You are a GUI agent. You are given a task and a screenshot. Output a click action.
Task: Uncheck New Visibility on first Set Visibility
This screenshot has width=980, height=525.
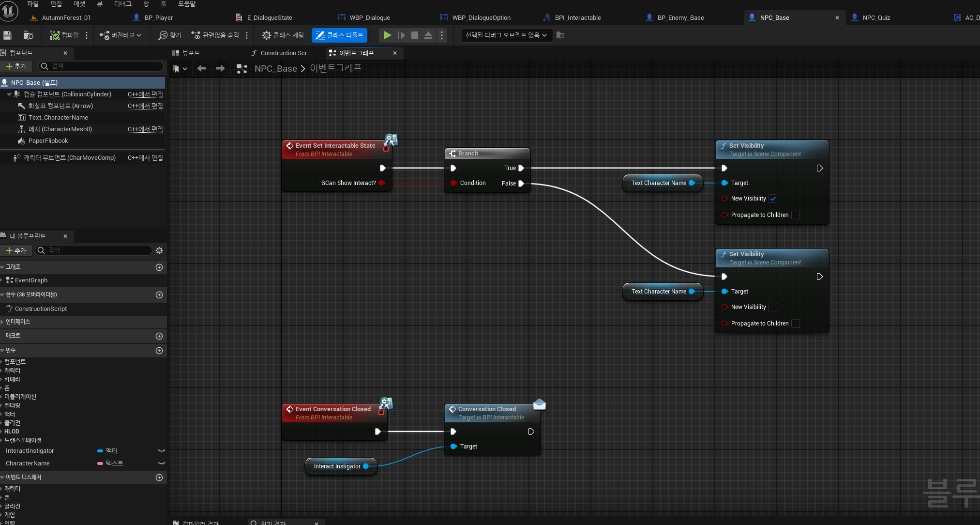[x=773, y=199]
